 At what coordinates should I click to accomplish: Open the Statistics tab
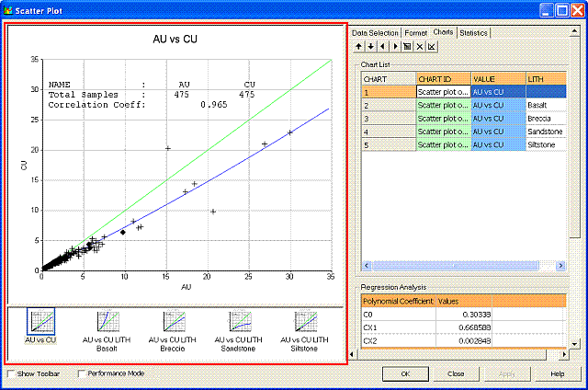tap(474, 33)
